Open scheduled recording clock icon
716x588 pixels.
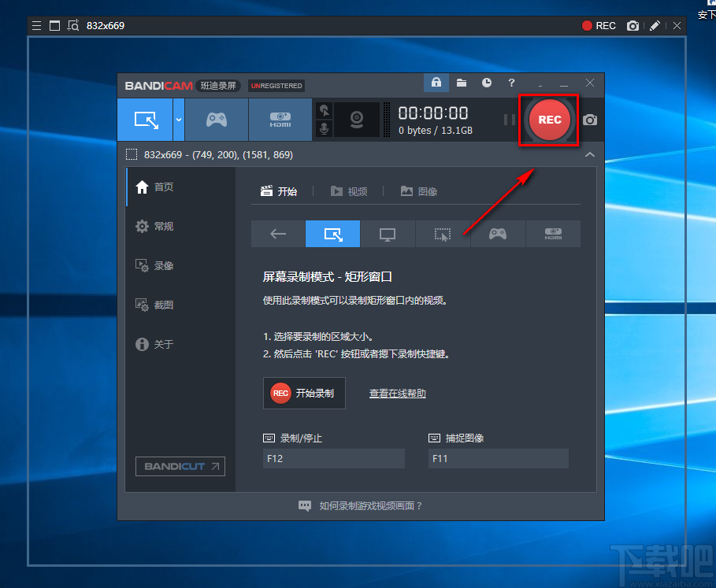487,83
